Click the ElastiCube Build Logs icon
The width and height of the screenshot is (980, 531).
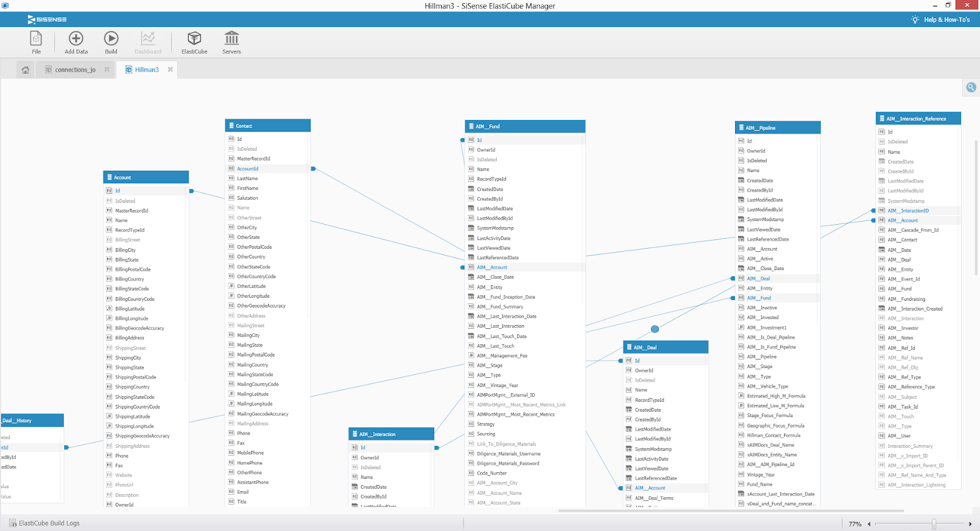coord(13,523)
